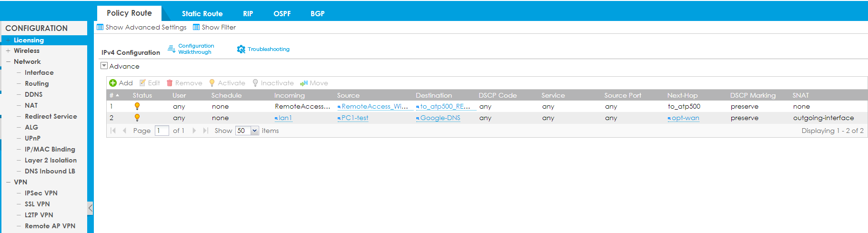Screen dimensions: 868x233
Task: Click the page number input field
Action: point(161,131)
